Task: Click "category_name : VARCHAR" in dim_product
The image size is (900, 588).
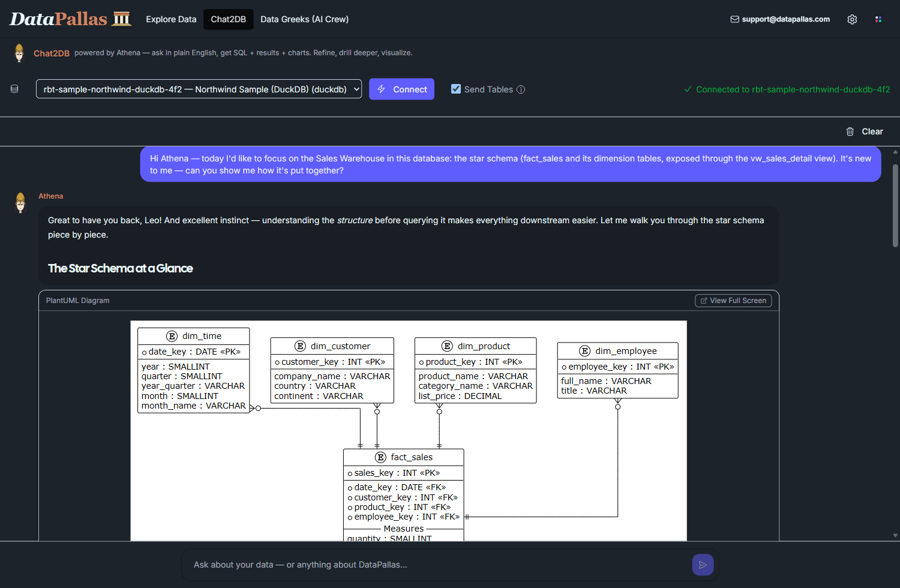Action: 476,386
